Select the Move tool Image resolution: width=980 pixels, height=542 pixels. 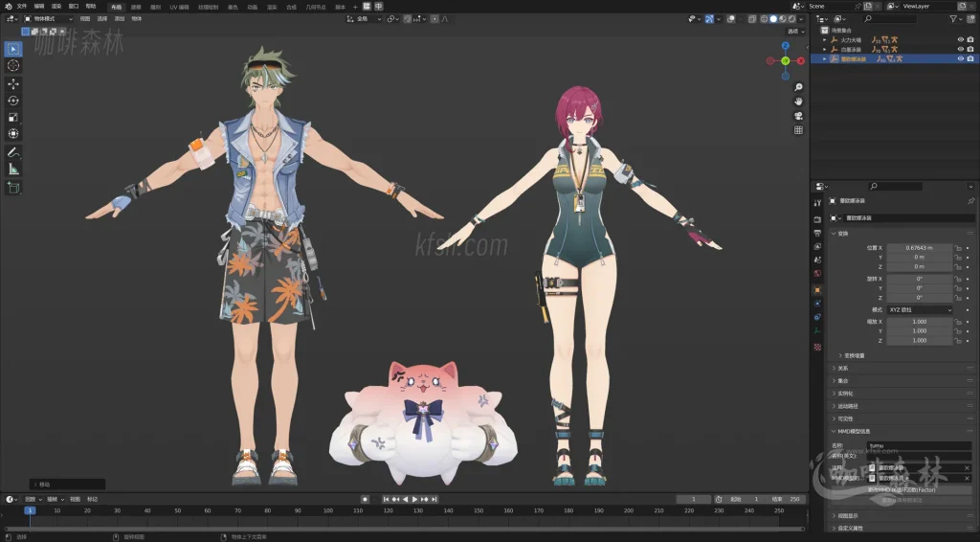click(13, 83)
